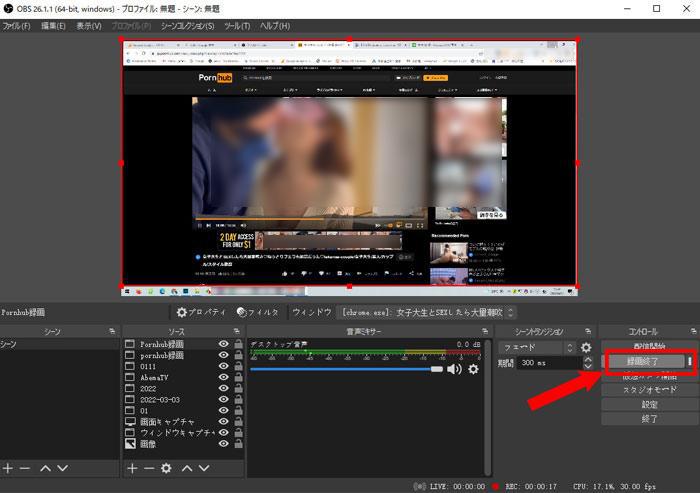This screenshot has width=700, height=493.
Task: Add a new scene with the plus icon
Action: [8, 468]
